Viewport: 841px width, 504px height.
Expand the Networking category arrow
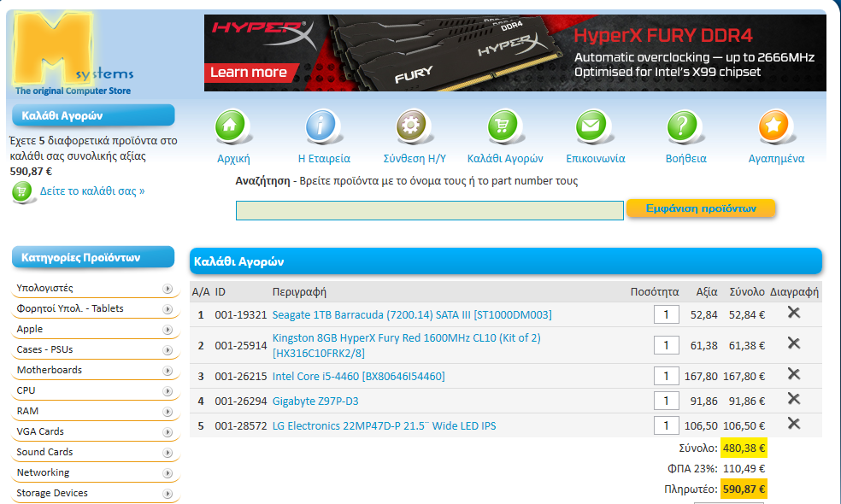[168, 473]
